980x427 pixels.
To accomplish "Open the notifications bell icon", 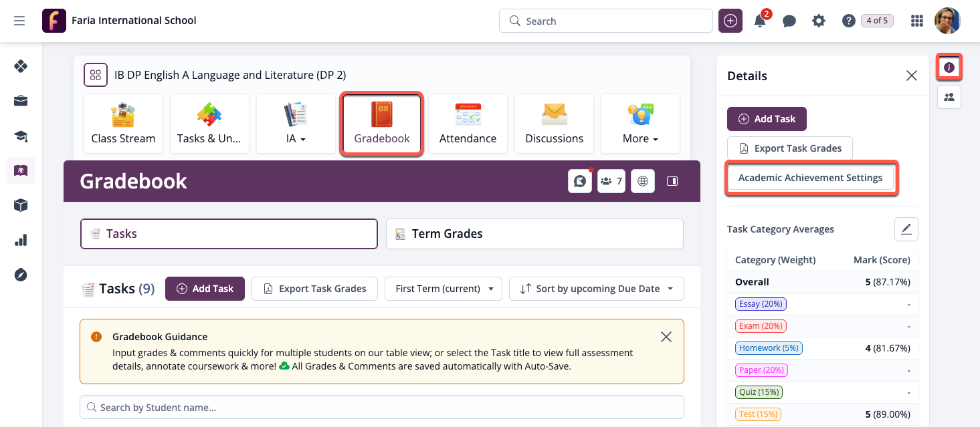I will point(760,21).
